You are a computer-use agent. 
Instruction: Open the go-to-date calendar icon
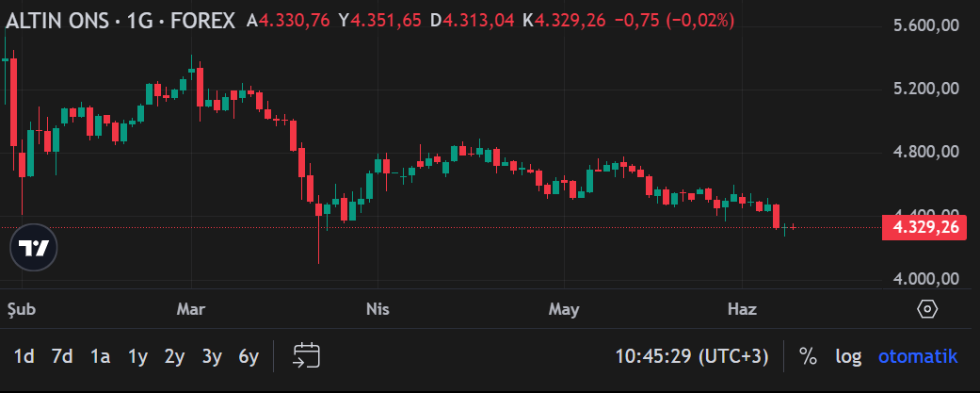(306, 354)
